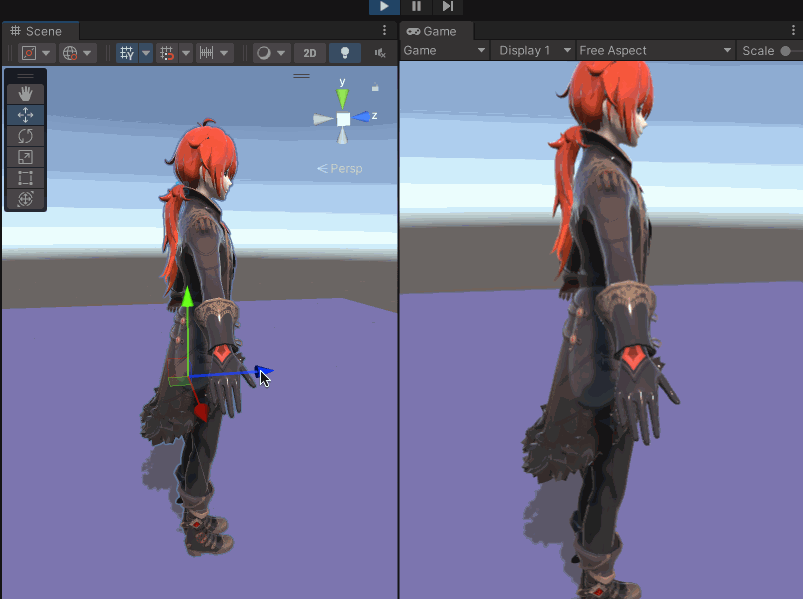
Task: Adjust the Game view Scale slider
Action: [x=788, y=50]
